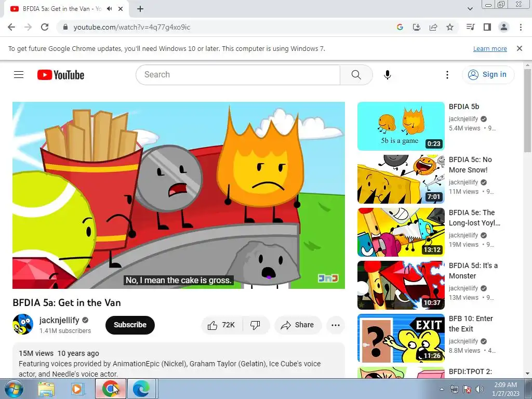Open BFDIA 5b video title
The image size is (532, 399).
click(x=464, y=107)
